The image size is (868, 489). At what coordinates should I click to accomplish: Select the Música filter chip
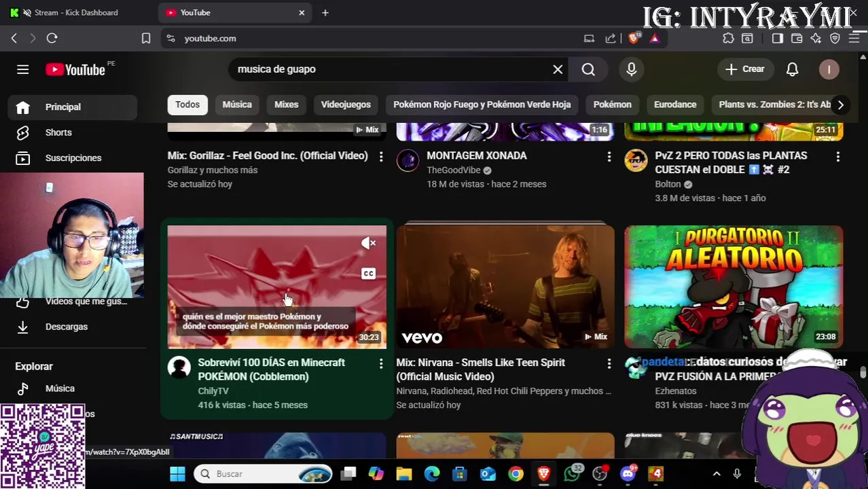tap(237, 105)
